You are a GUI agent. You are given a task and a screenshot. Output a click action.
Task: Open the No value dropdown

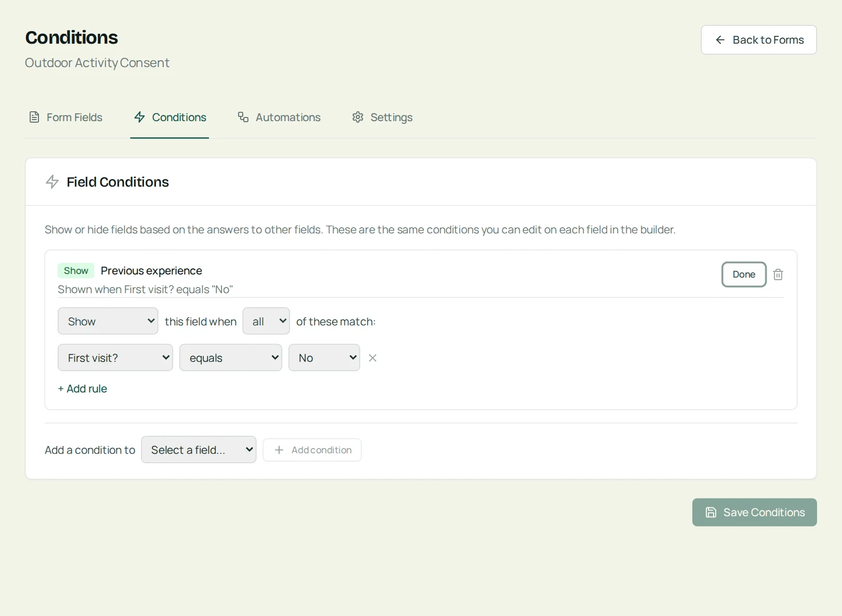pos(324,358)
